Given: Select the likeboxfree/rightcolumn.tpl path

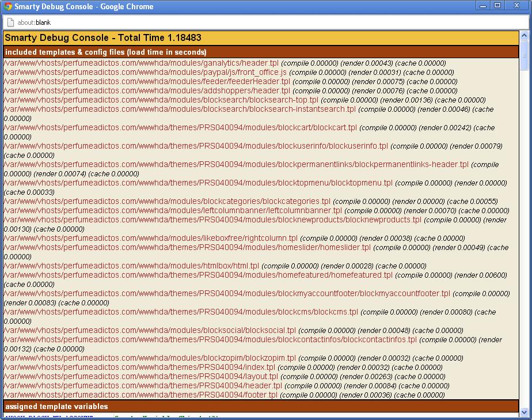Looking at the screenshot, I should pyautogui.click(x=150, y=238).
